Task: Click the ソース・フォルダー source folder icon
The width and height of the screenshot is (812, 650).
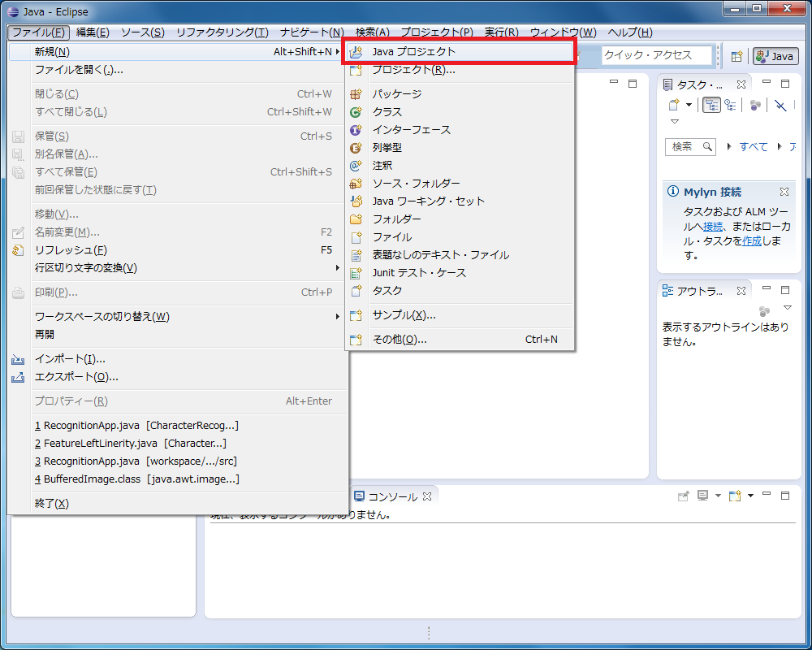Action: (356, 184)
